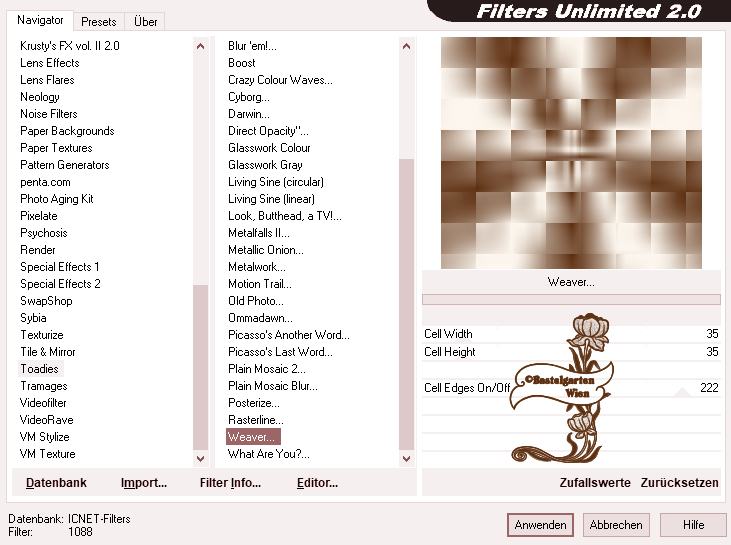The image size is (731, 545).
Task: Open the filter Editor...
Action: point(317,483)
